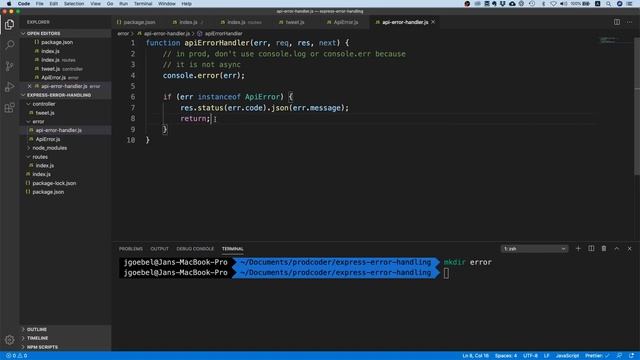The height and width of the screenshot is (360, 640).
Task: Change end of line sequence LF
Action: tap(546, 356)
